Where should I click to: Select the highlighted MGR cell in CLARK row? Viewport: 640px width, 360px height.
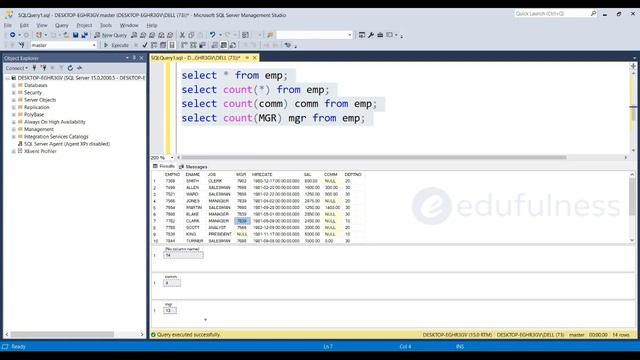pos(242,221)
